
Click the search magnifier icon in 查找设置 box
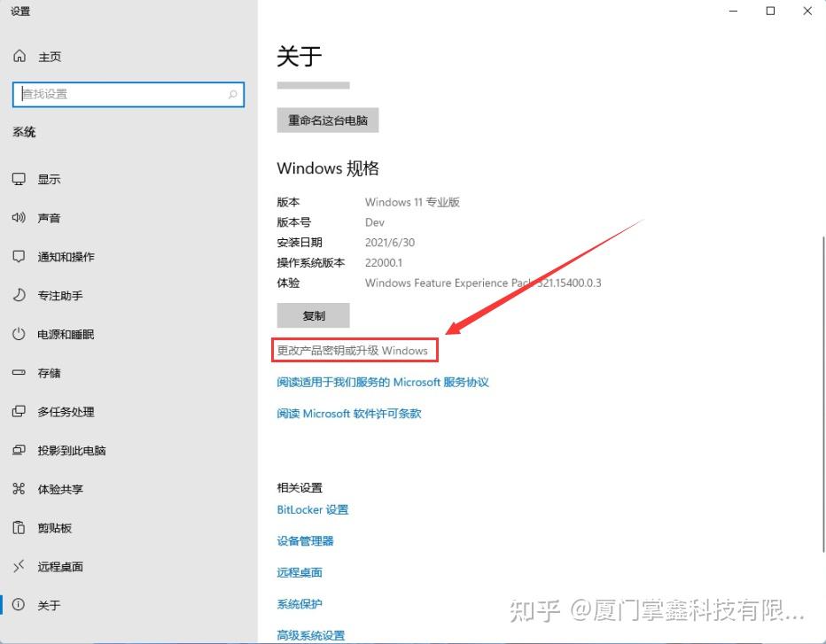232,94
